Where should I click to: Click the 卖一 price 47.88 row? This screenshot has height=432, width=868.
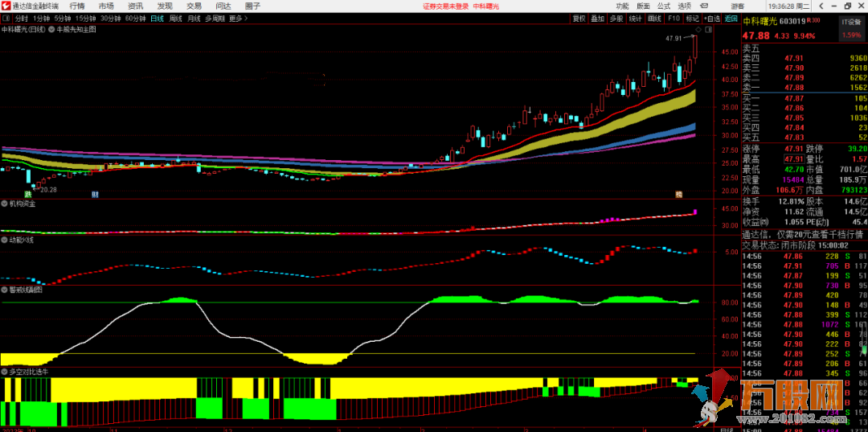[x=805, y=88]
